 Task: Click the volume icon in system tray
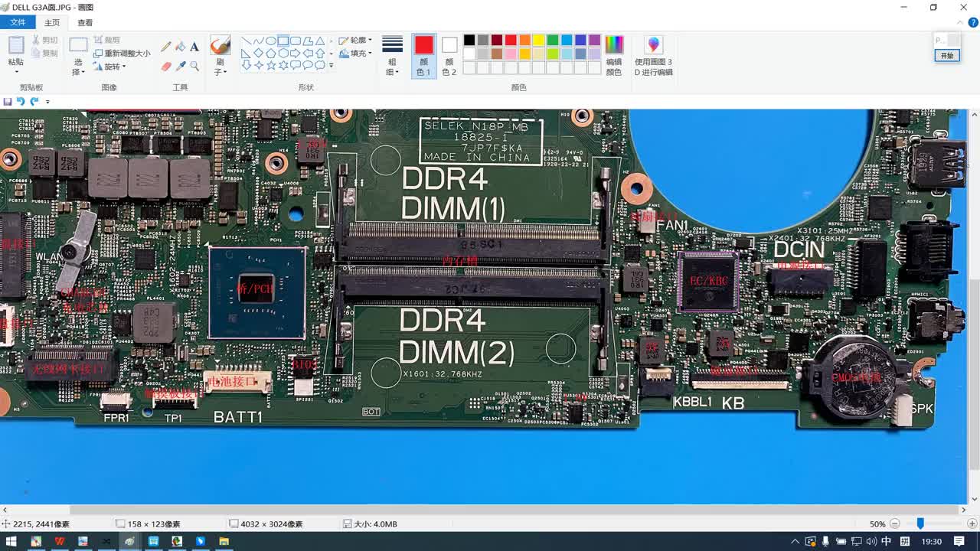pyautogui.click(x=871, y=541)
